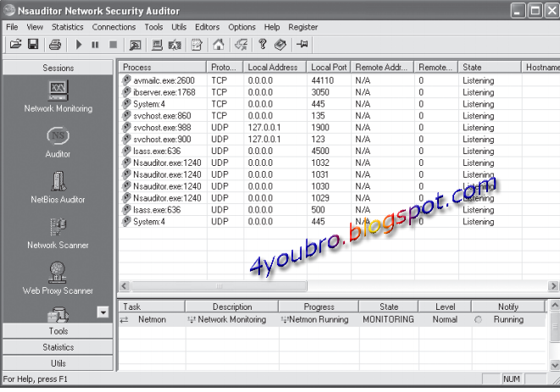The width and height of the screenshot is (560, 392).
Task: Open the Connections menu
Action: coord(114,27)
